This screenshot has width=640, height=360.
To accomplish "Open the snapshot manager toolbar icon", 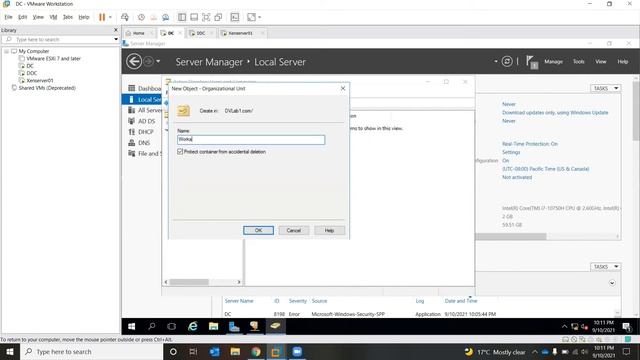I will coord(165,17).
